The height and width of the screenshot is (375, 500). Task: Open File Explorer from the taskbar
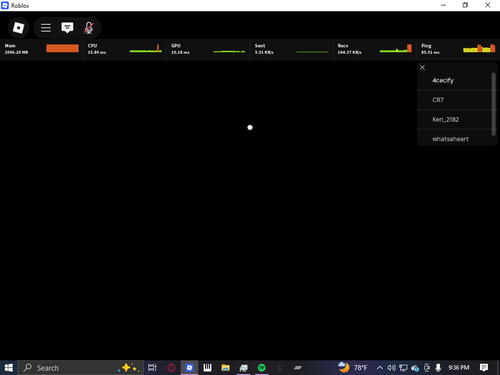[226, 368]
